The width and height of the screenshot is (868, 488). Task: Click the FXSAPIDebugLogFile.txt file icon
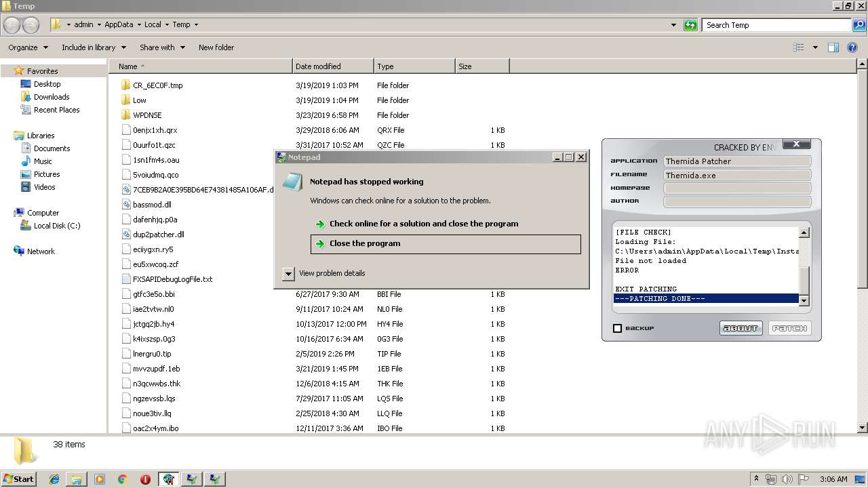[x=126, y=279]
